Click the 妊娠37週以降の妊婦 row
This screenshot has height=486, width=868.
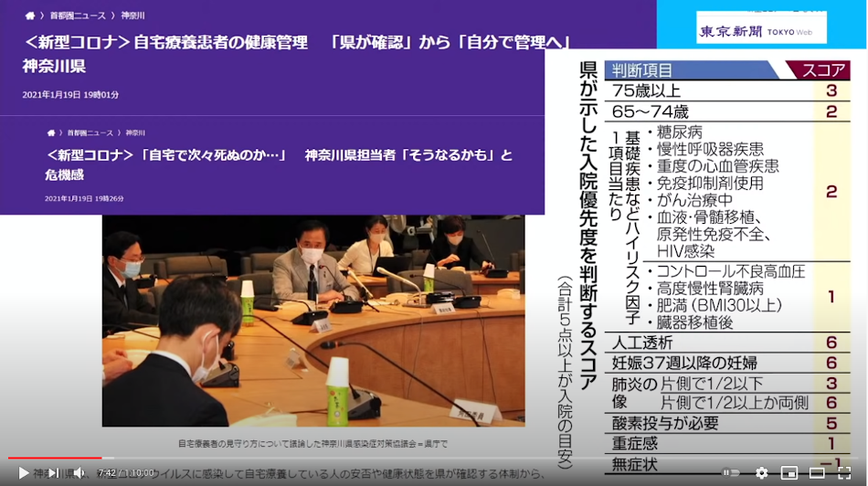tap(727, 363)
